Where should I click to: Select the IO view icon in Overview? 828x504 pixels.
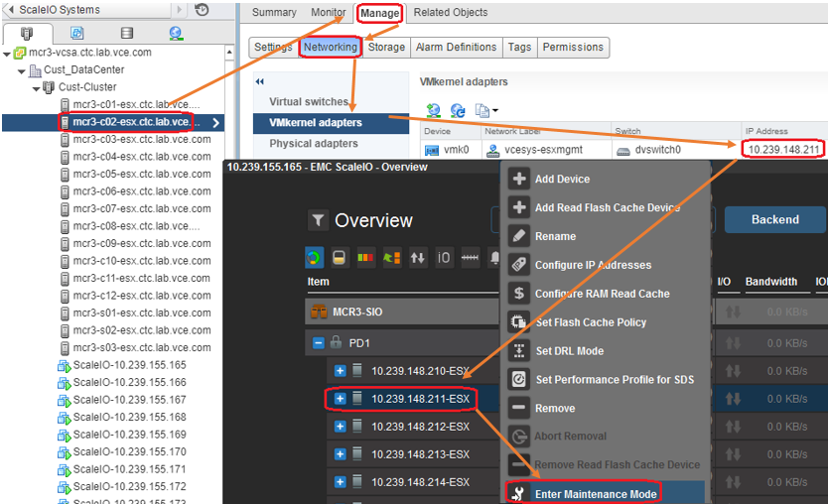pyautogui.click(x=444, y=258)
